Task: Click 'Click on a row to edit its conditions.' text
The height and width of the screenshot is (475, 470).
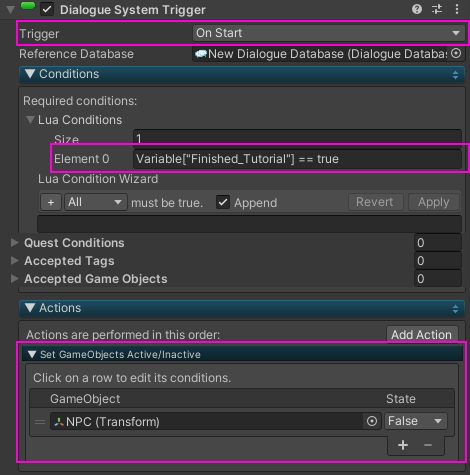Action: [x=132, y=378]
